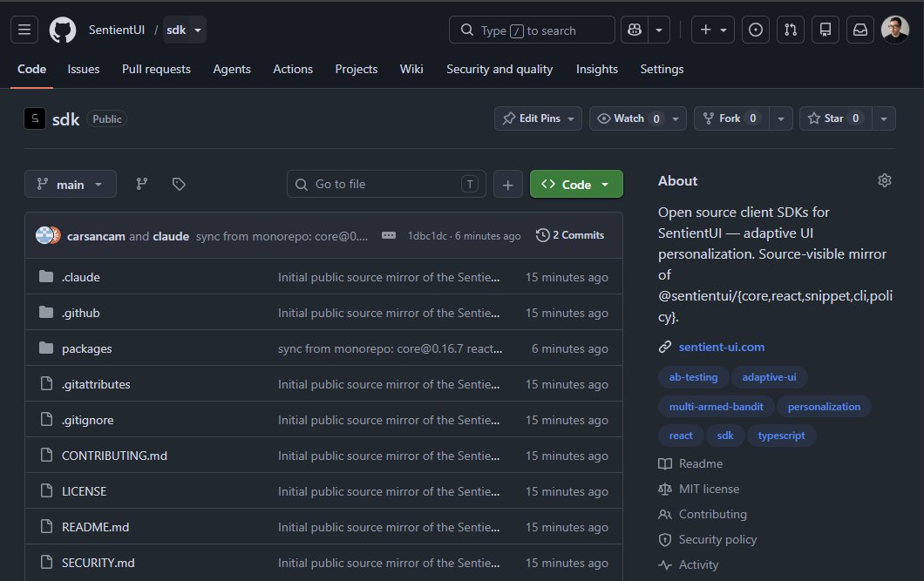Open the About settings gear icon

885,180
